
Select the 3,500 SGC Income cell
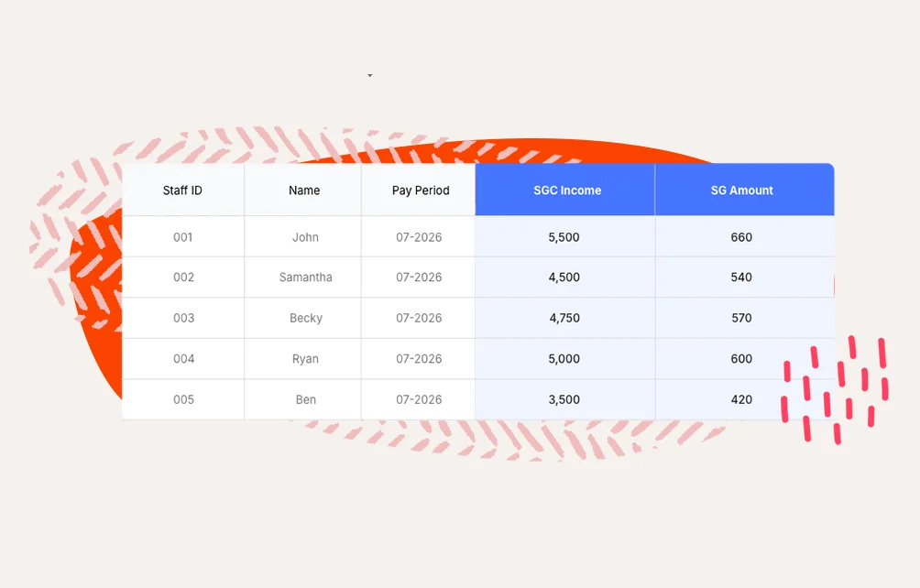coord(564,399)
